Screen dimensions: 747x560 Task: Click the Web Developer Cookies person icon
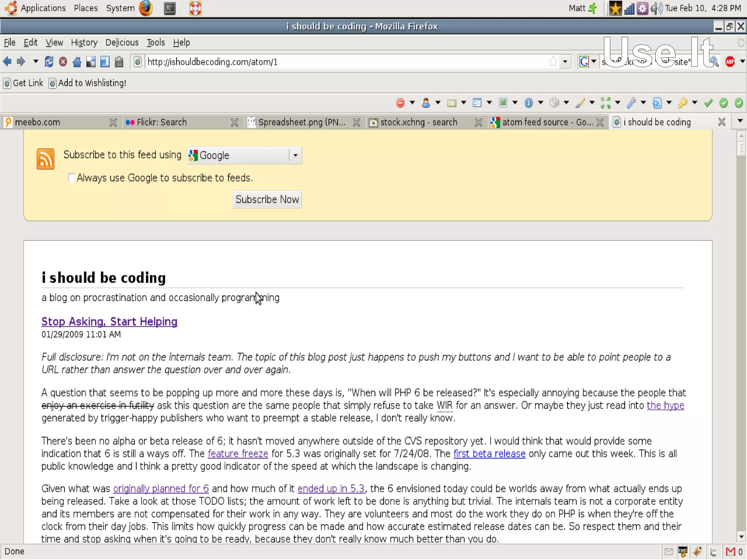(426, 103)
